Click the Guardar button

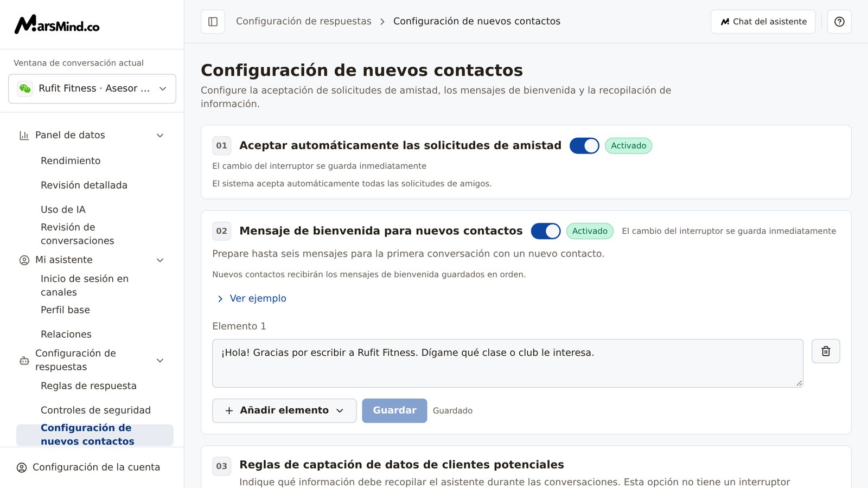click(394, 410)
